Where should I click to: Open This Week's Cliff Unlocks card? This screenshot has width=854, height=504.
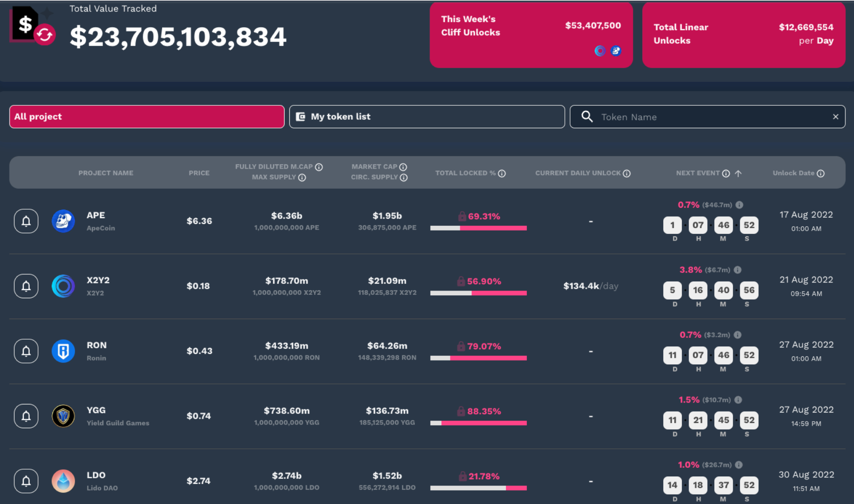[531, 35]
